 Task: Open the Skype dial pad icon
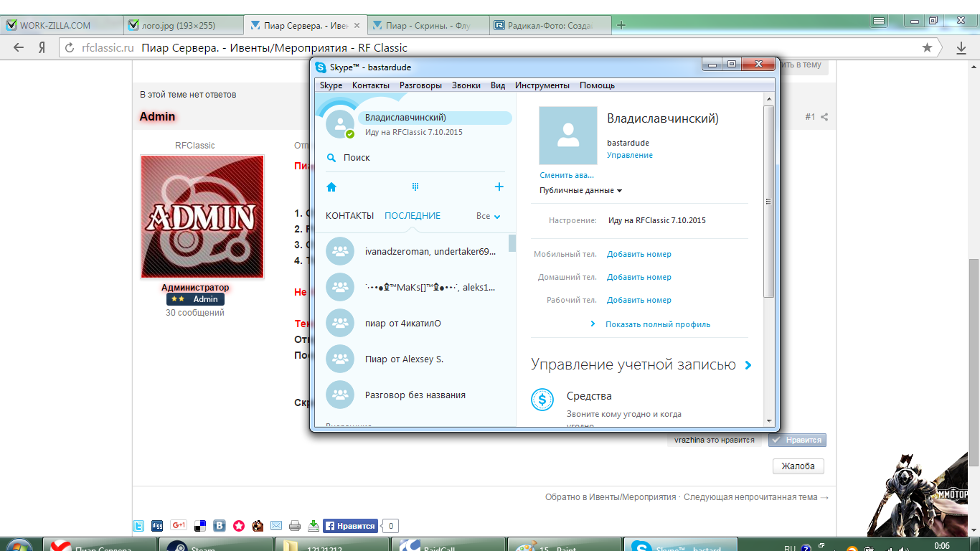pos(415,187)
